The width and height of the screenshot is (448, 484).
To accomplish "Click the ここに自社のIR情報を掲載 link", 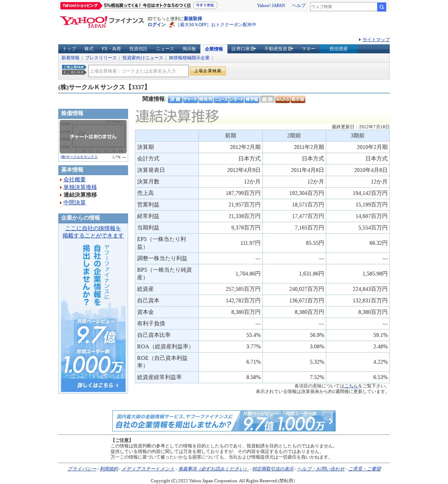I will point(93,232).
